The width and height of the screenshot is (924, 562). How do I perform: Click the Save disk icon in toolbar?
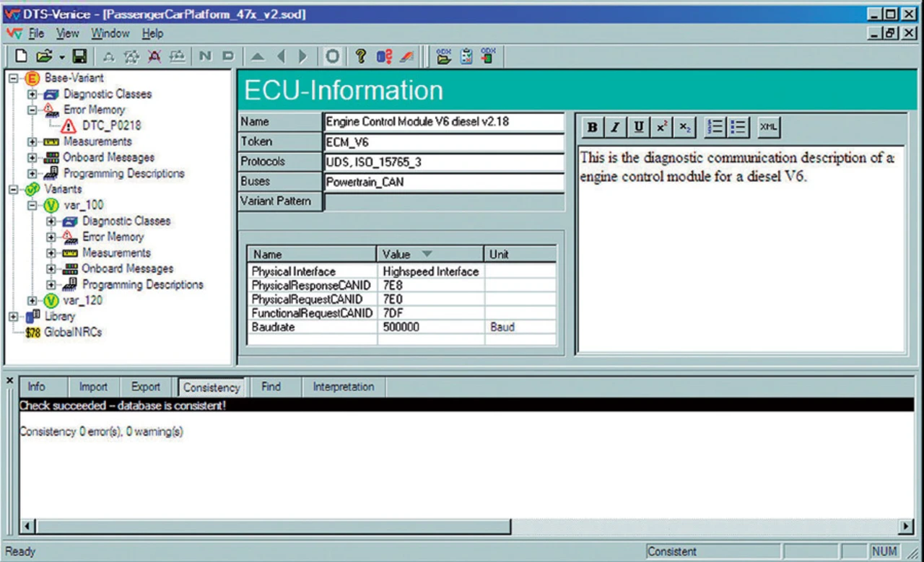[79, 56]
